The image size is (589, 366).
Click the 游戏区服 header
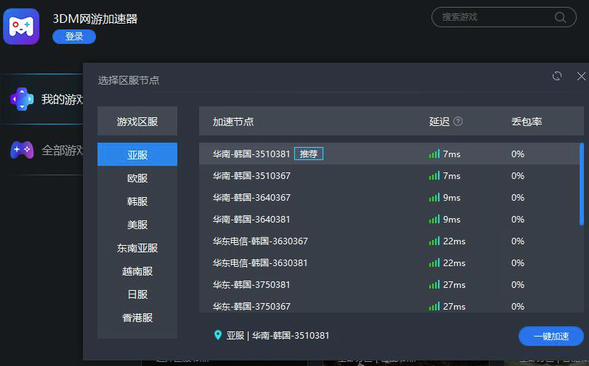pyautogui.click(x=137, y=121)
